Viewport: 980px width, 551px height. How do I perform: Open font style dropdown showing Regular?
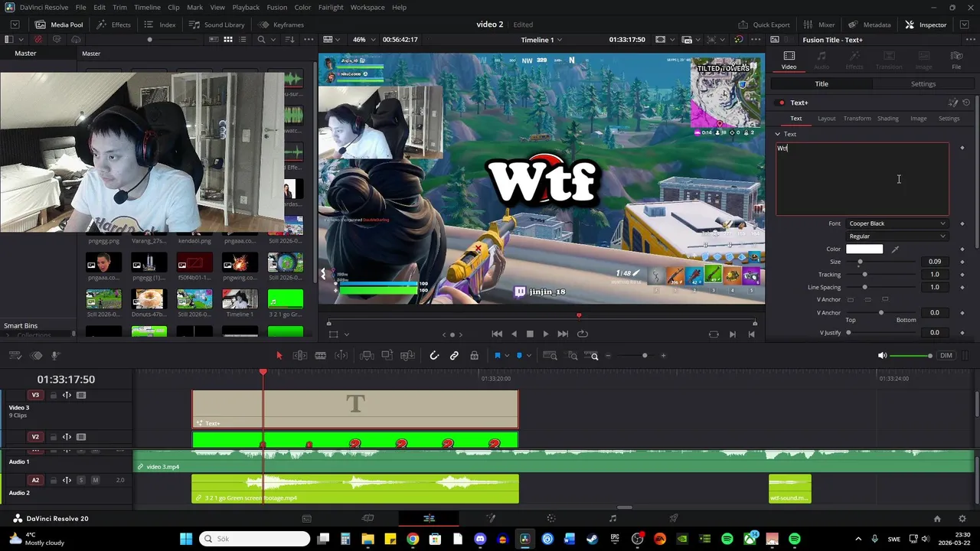(897, 236)
